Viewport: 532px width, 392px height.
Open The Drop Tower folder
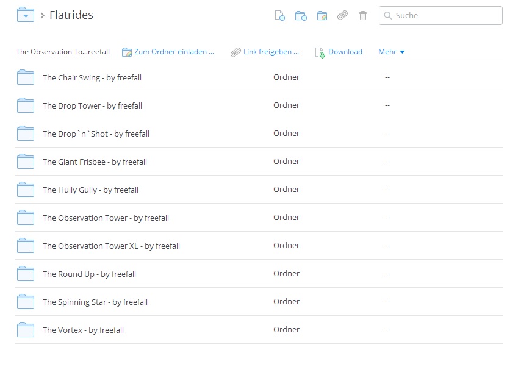[x=92, y=105]
